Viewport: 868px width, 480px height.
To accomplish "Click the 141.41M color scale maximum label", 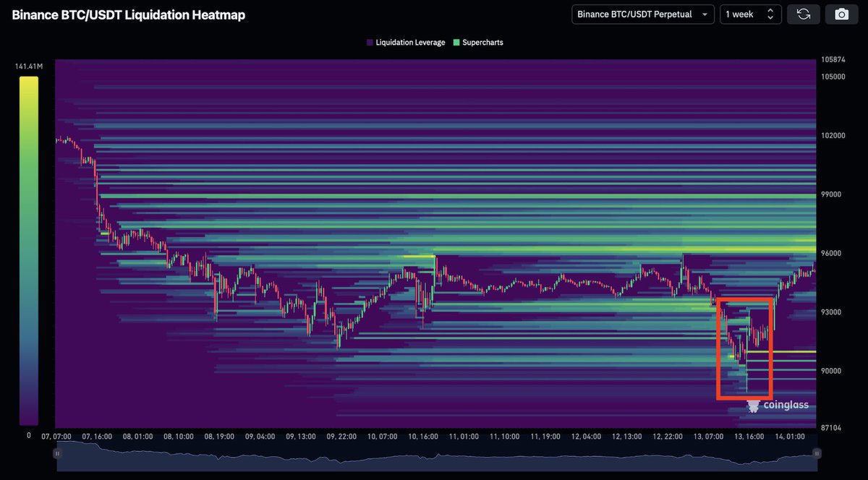I will 29,67.
